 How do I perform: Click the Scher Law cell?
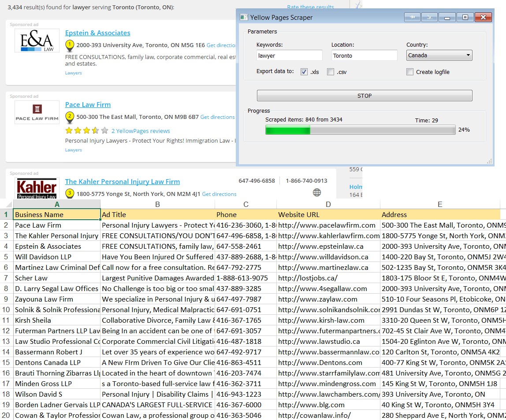coord(57,278)
